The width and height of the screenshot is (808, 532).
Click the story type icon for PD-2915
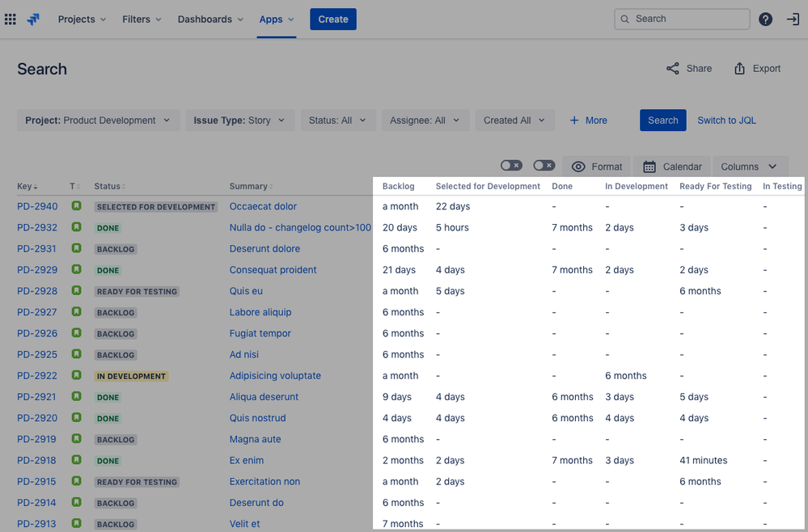coord(76,481)
